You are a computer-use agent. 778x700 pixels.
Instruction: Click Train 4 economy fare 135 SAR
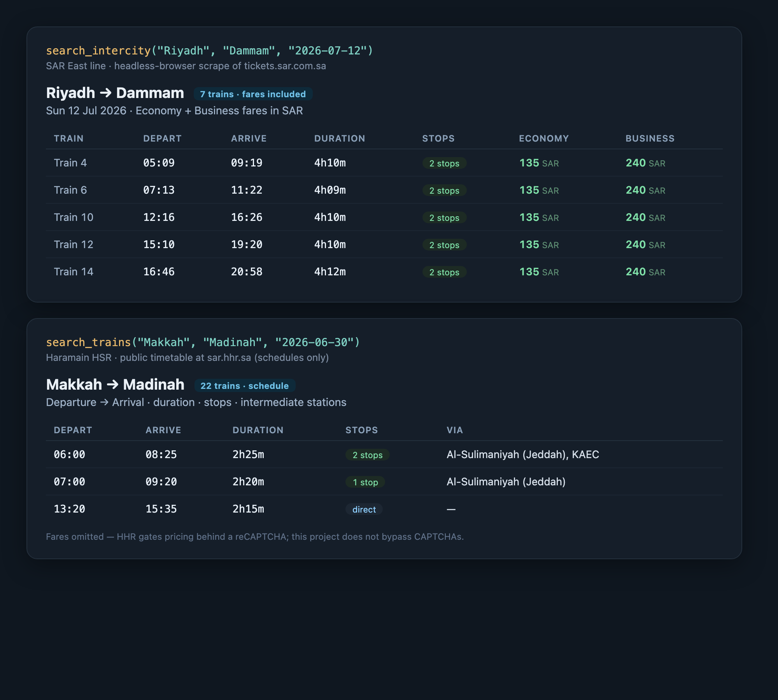[539, 163]
